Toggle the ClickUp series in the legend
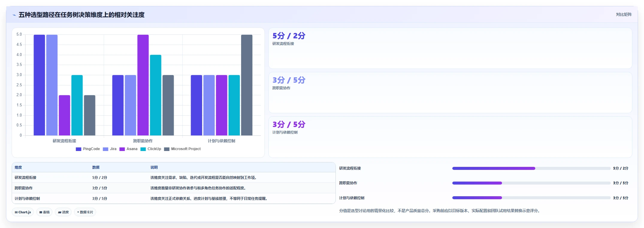 click(151, 149)
